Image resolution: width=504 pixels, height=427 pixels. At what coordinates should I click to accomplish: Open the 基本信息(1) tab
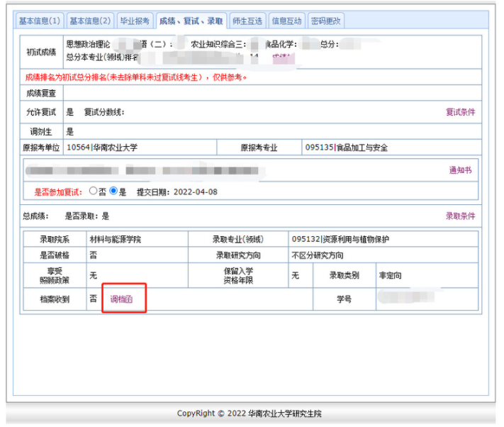click(40, 21)
